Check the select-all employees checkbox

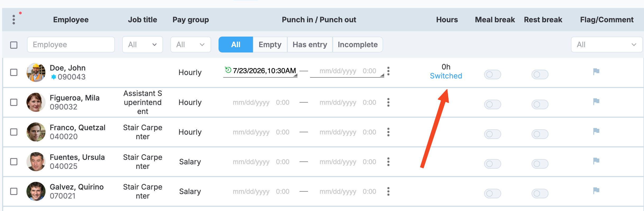(14, 45)
